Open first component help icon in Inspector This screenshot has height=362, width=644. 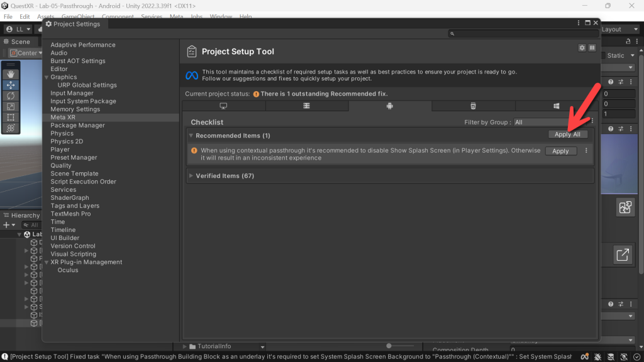(x=611, y=82)
